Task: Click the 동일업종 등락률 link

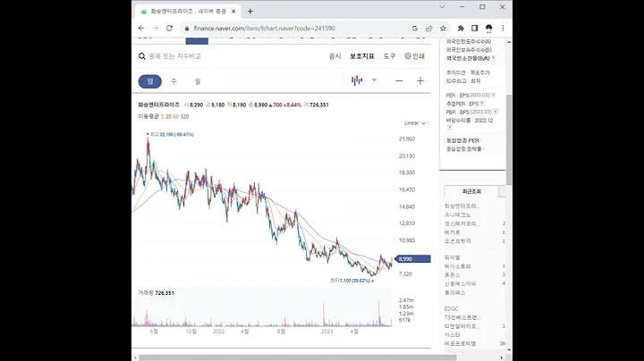Action: pyautogui.click(x=464, y=149)
